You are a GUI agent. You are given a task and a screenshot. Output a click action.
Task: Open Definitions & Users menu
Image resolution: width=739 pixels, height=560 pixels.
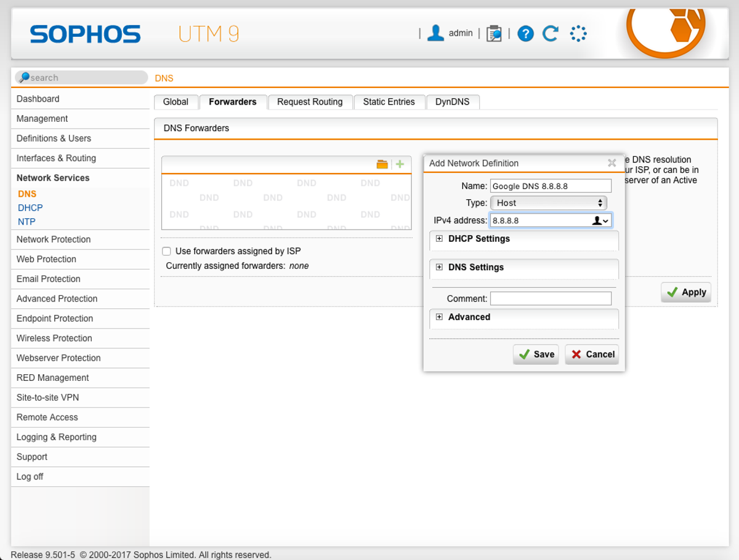[x=80, y=138]
